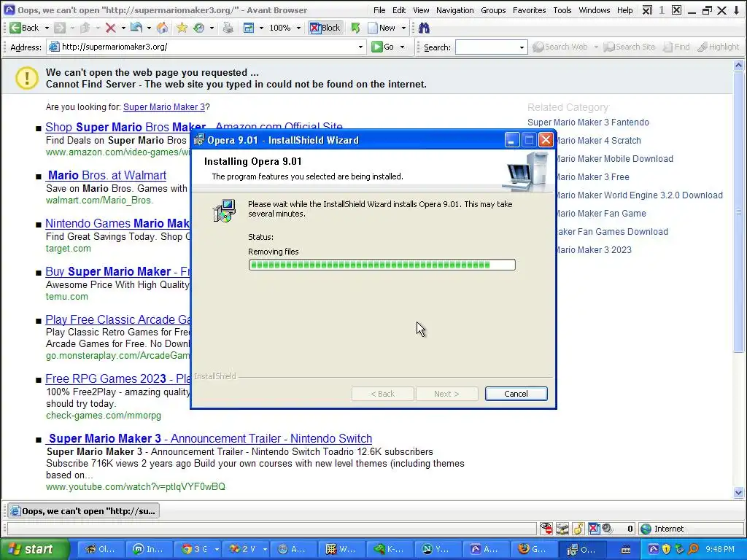Expand the Go button dropdown arrow
Image resolution: width=747 pixels, height=560 pixels.
pyautogui.click(x=402, y=47)
